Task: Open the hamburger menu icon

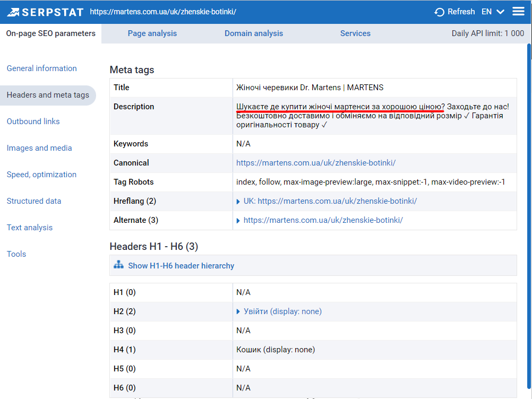Action: (518, 12)
